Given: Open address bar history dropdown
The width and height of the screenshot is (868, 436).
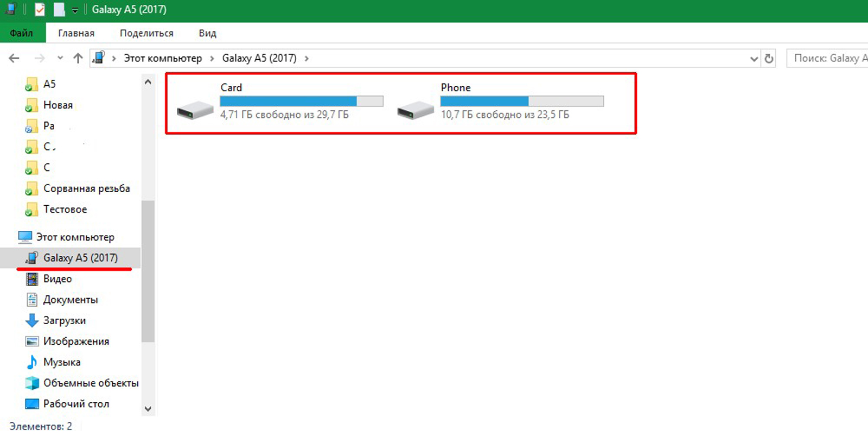Looking at the screenshot, I should coord(754,59).
